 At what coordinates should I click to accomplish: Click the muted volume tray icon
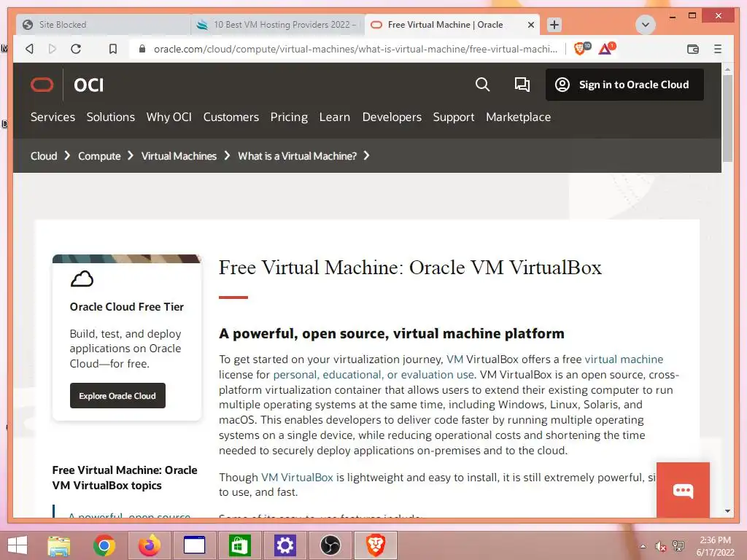coord(660,546)
